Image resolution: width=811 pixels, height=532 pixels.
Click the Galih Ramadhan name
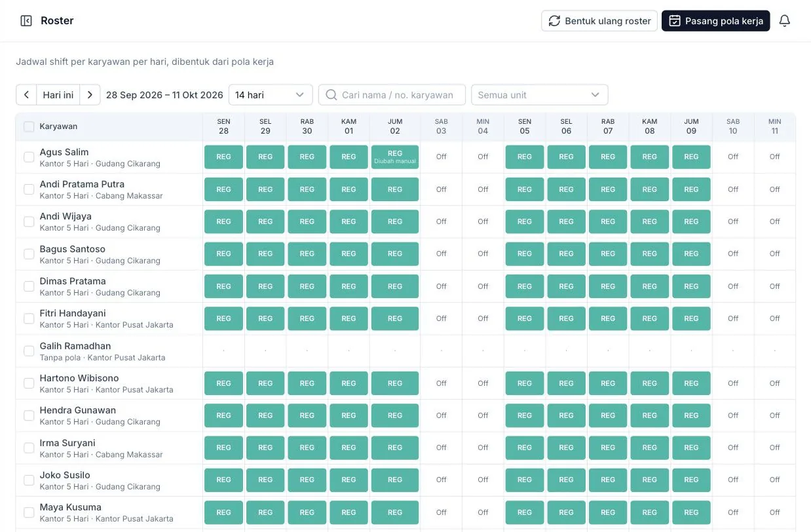(x=75, y=346)
